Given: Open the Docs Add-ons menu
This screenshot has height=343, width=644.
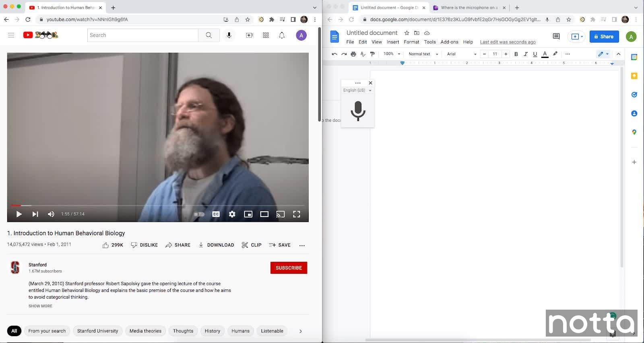Looking at the screenshot, I should click(449, 42).
